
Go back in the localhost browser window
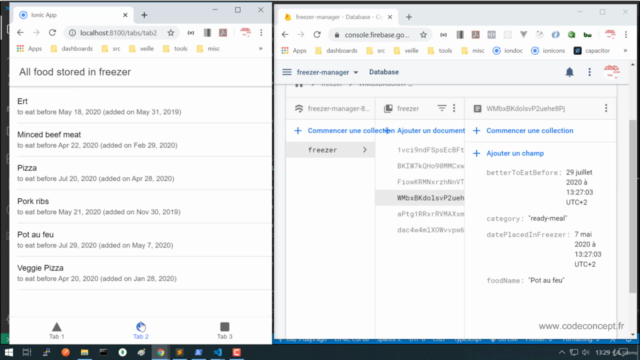(20, 33)
